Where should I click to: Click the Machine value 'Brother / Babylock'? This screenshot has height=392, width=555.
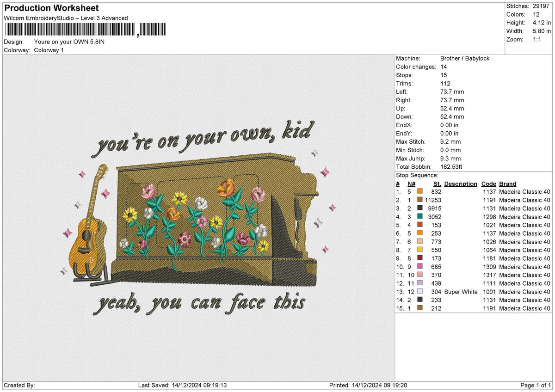point(465,58)
